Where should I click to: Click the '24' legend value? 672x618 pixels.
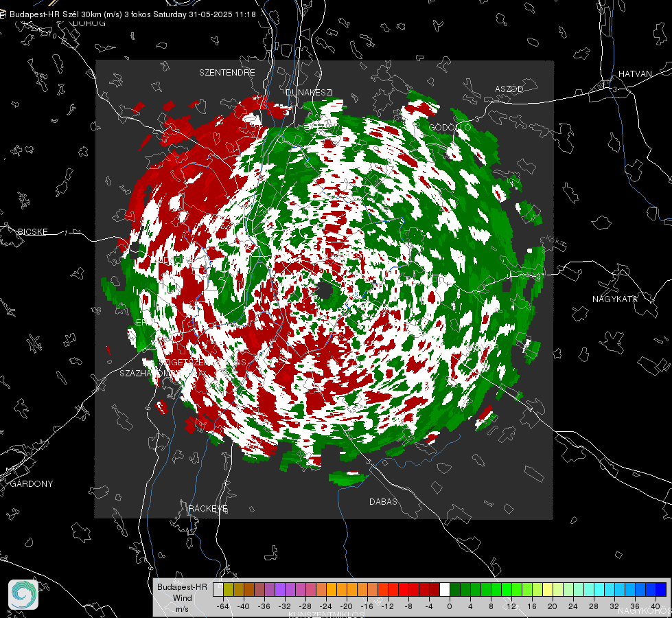click(x=573, y=606)
